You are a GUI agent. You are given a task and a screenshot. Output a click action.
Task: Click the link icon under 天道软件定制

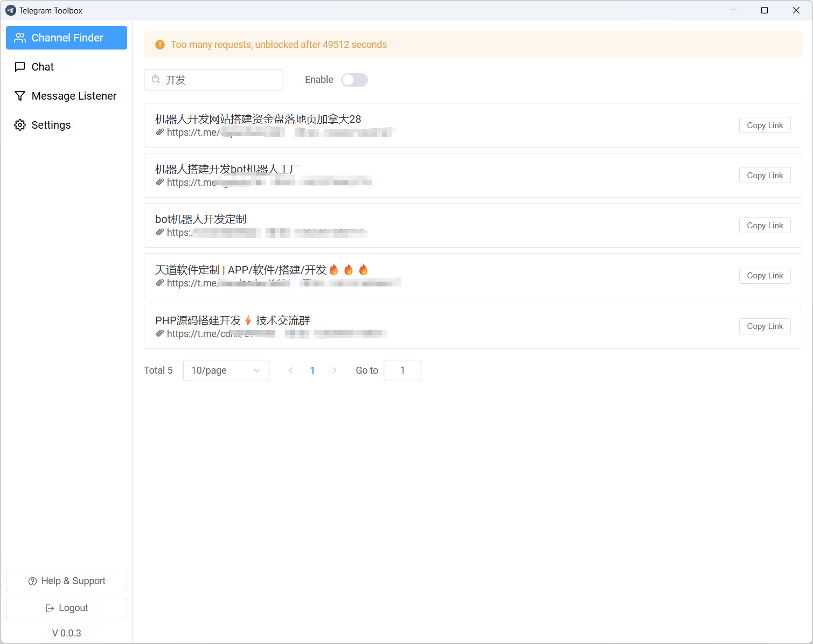pyautogui.click(x=160, y=283)
